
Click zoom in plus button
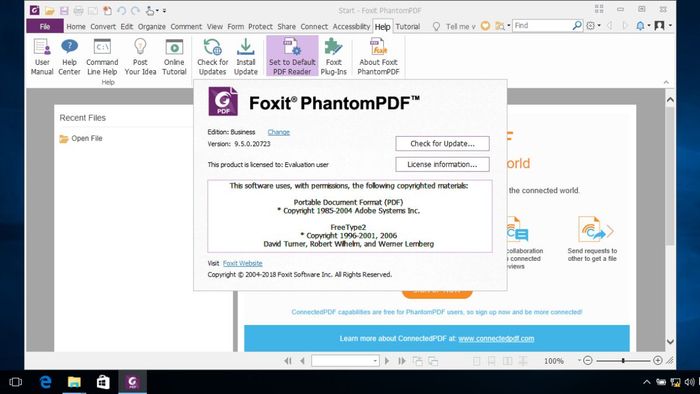(658, 360)
